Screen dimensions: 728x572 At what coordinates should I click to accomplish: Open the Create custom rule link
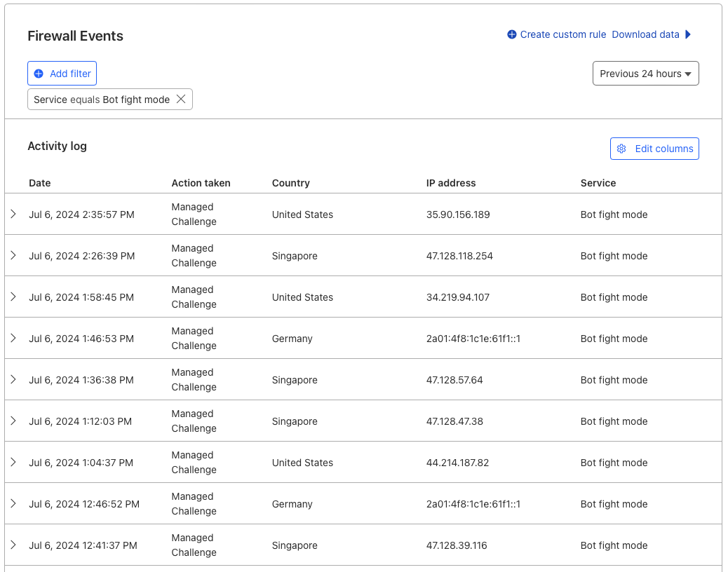(x=562, y=34)
